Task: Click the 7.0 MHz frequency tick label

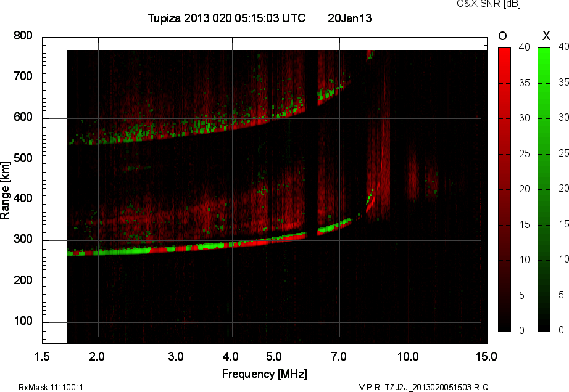Action: pos(339,356)
